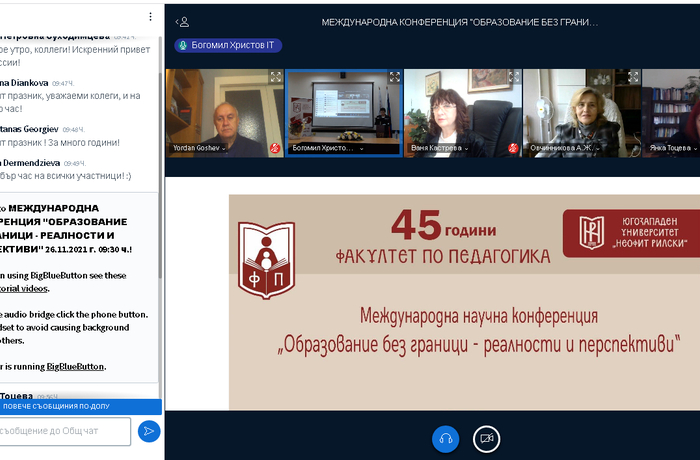Toggle the users list panel icon
Image resolution: width=700 pixels, height=460 pixels.
pos(182,21)
